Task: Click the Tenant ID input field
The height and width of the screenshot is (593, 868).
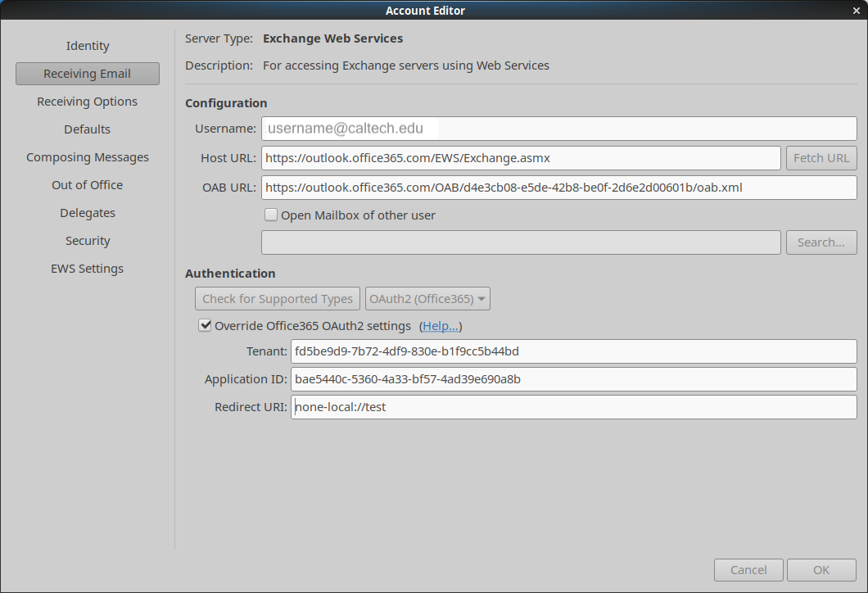Action: click(x=573, y=351)
